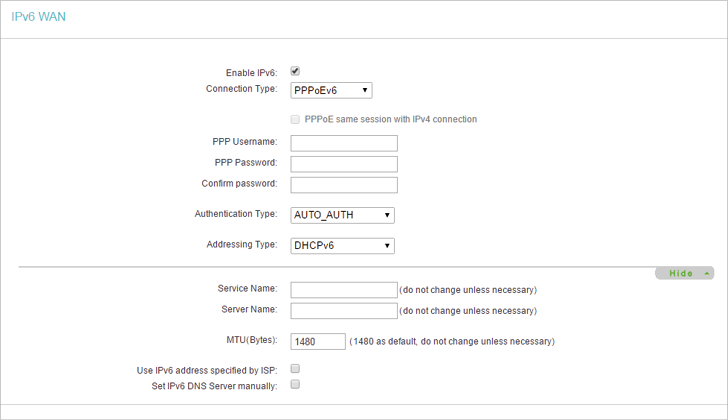Click the PPPoEv6 dropdown arrow
728x420 pixels.
point(365,90)
